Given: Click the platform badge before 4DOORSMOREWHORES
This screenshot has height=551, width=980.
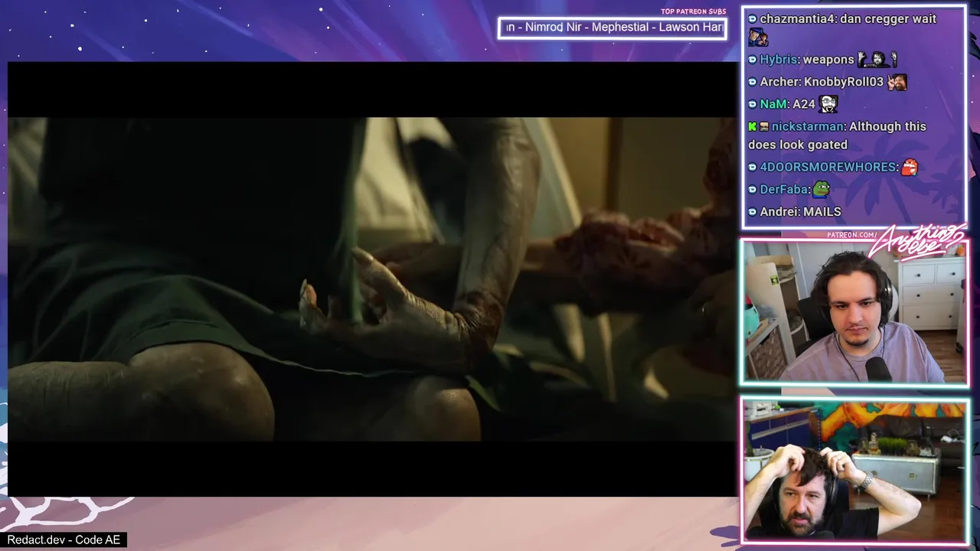Looking at the screenshot, I should pos(753,168).
